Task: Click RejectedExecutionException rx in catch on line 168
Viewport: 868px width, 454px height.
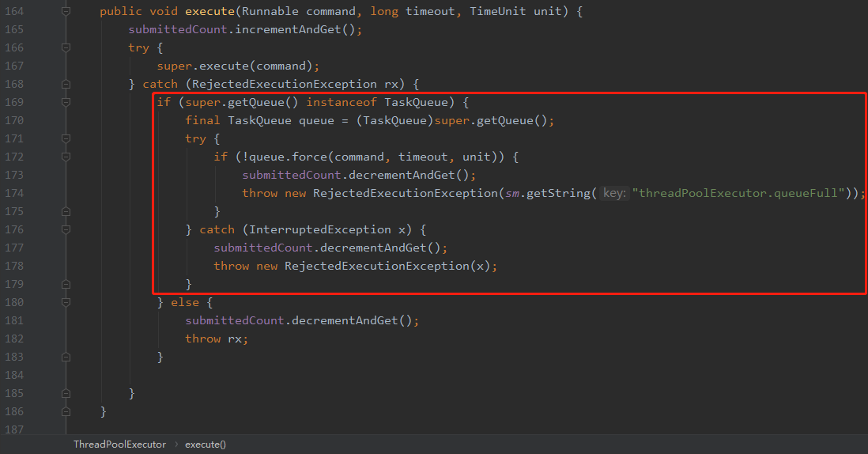Action: [296, 84]
